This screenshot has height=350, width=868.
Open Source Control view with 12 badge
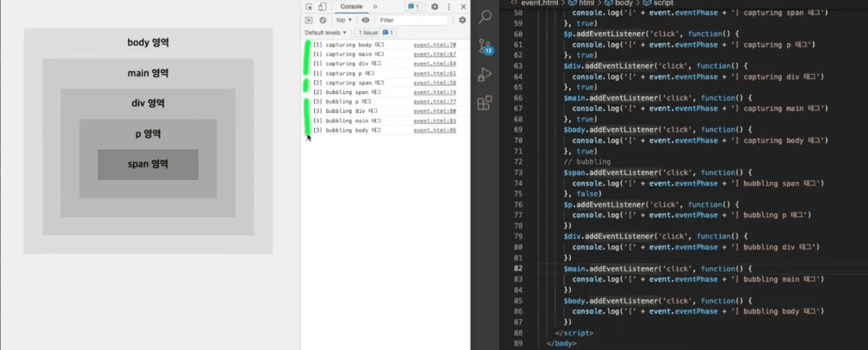(x=485, y=46)
